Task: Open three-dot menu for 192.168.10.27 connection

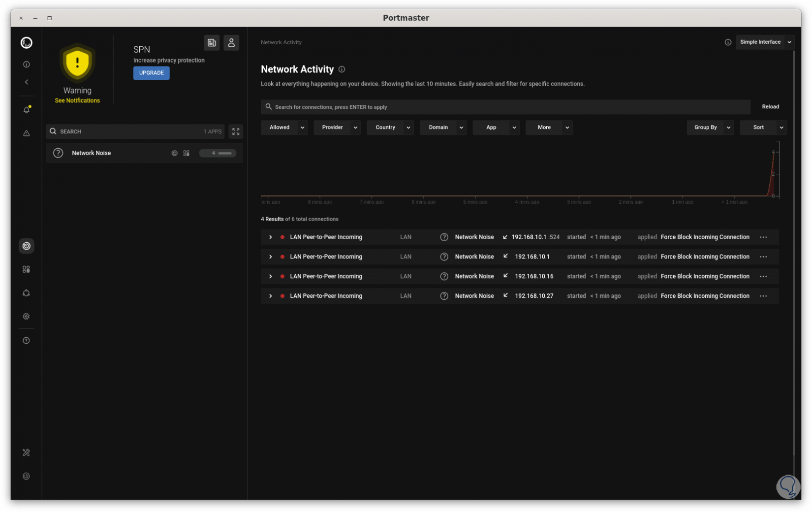Action: coord(763,296)
